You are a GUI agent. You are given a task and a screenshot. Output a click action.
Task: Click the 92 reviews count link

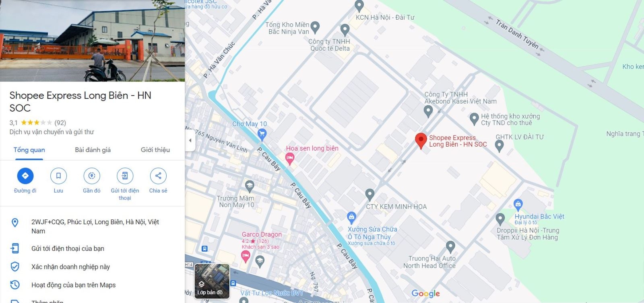point(60,123)
